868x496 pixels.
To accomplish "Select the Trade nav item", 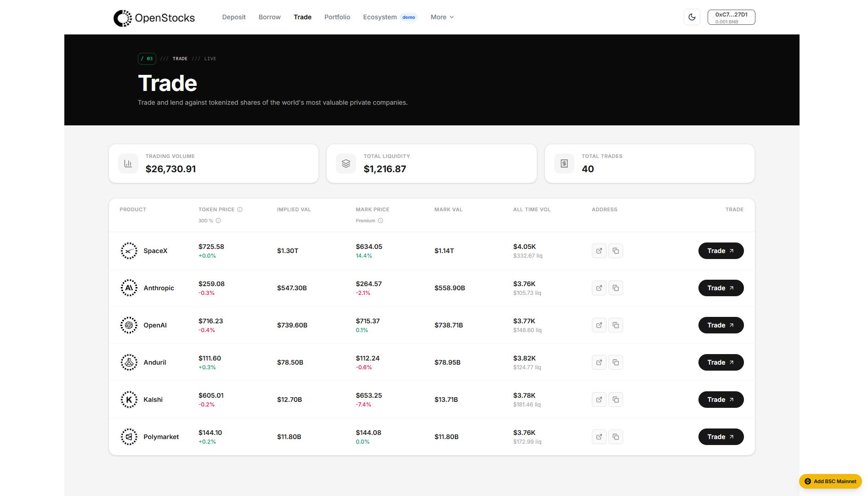I will pyautogui.click(x=303, y=17).
